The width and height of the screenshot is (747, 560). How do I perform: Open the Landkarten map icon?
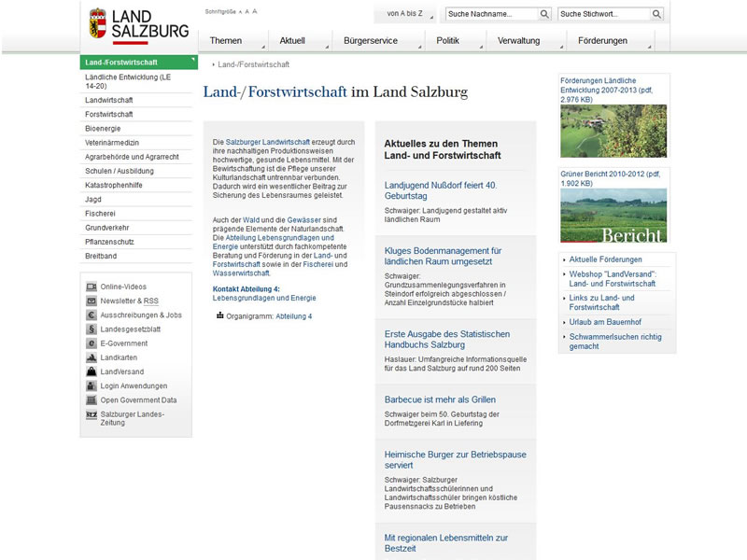tap(92, 357)
